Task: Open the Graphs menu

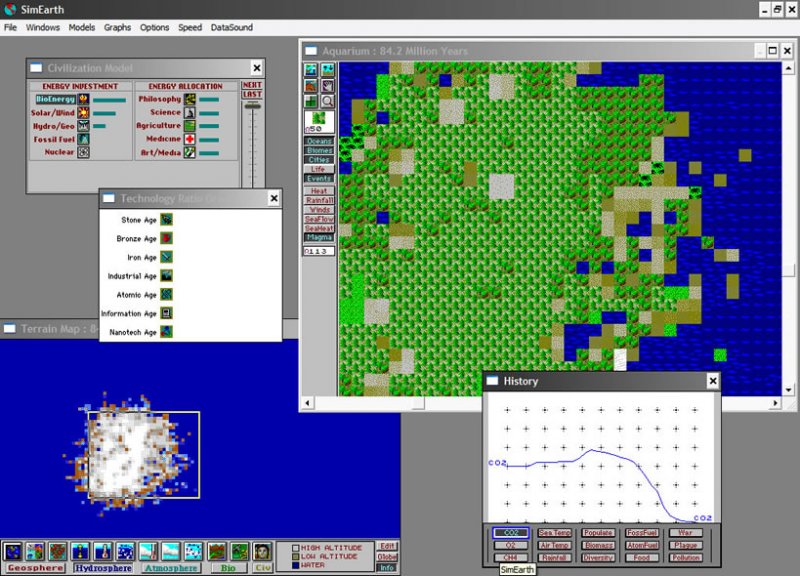Action: click(117, 28)
